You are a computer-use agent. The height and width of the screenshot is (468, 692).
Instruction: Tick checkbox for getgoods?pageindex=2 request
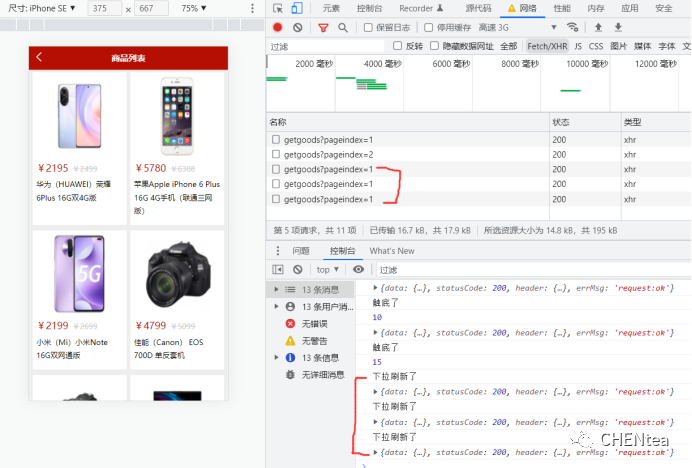[276, 155]
